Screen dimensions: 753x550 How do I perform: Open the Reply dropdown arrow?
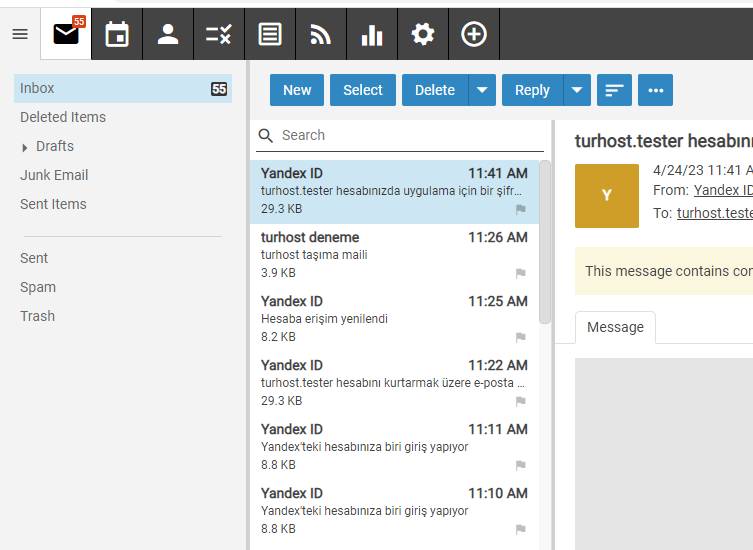[577, 90]
